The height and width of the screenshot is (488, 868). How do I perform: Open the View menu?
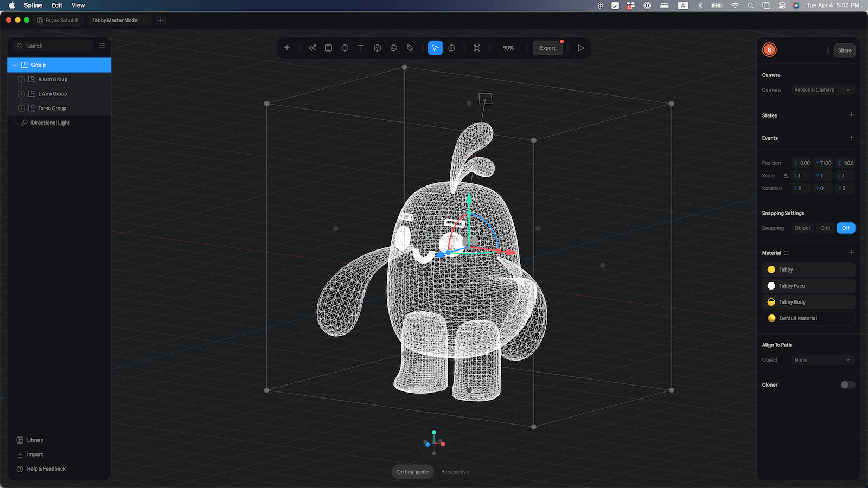point(78,5)
